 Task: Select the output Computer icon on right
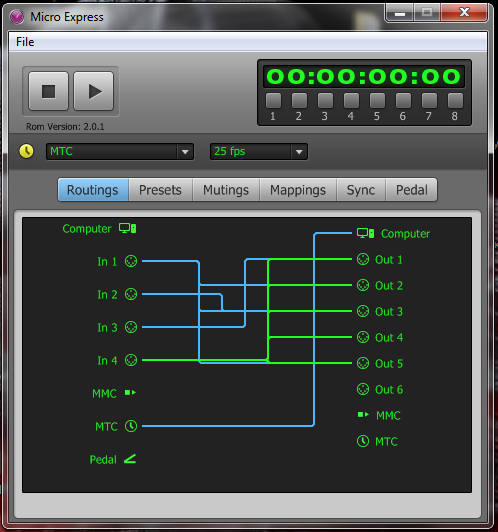(365, 233)
